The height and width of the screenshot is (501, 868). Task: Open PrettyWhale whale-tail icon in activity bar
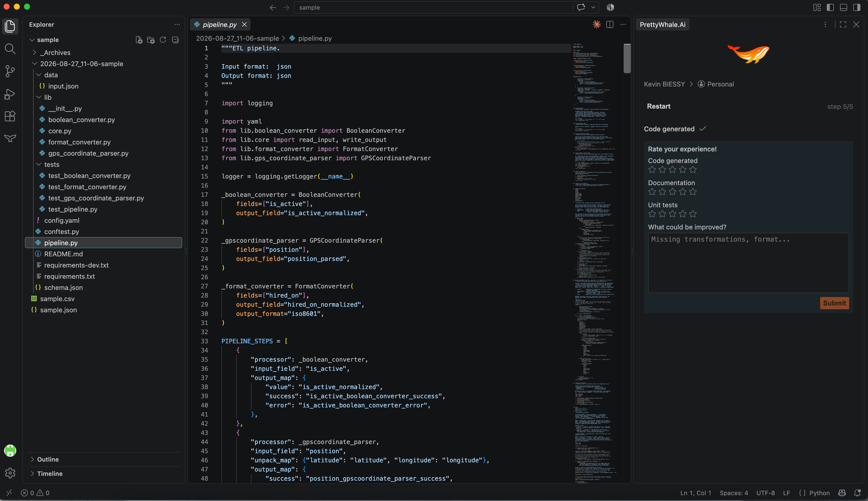10,138
